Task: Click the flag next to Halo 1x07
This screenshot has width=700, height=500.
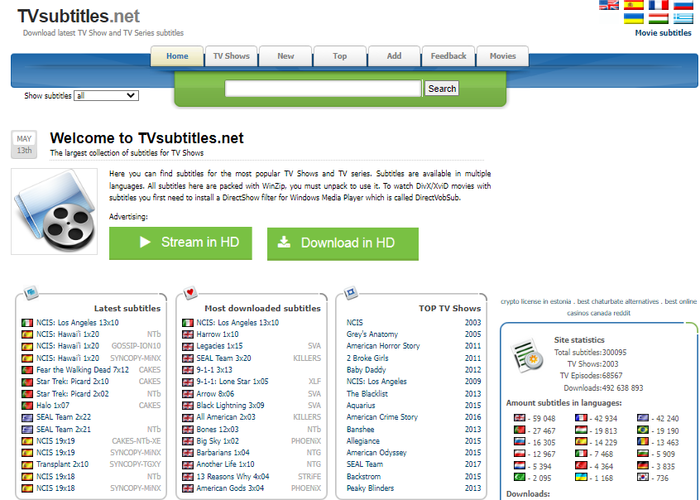Action: [x=27, y=405]
